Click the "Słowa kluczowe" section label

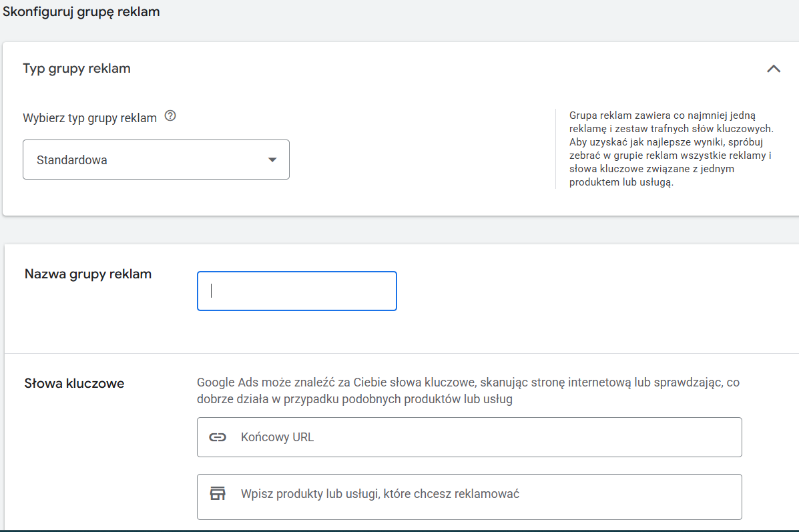pyautogui.click(x=73, y=383)
